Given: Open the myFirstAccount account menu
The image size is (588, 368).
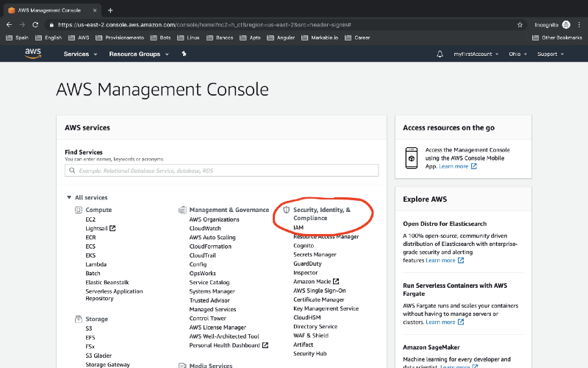Looking at the screenshot, I should tap(476, 54).
